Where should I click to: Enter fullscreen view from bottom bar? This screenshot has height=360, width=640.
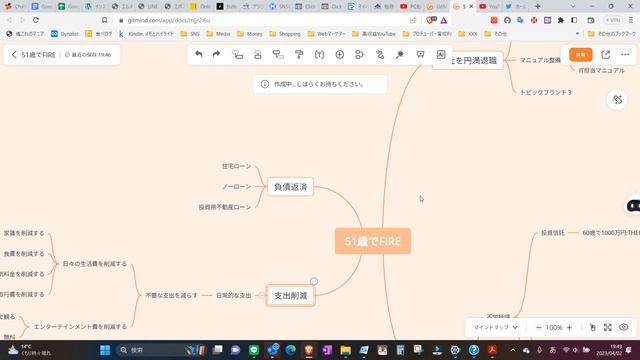tap(608, 327)
